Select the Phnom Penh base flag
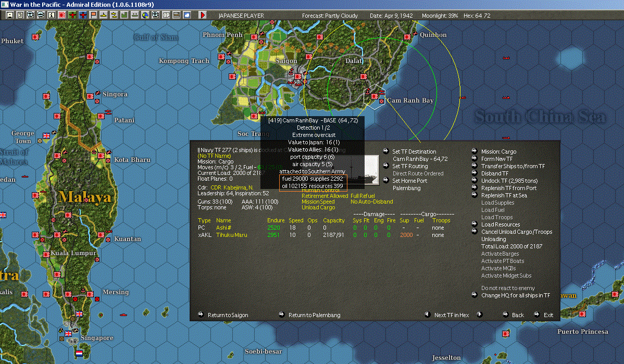Viewport: 624px width, 364px height. click(254, 37)
